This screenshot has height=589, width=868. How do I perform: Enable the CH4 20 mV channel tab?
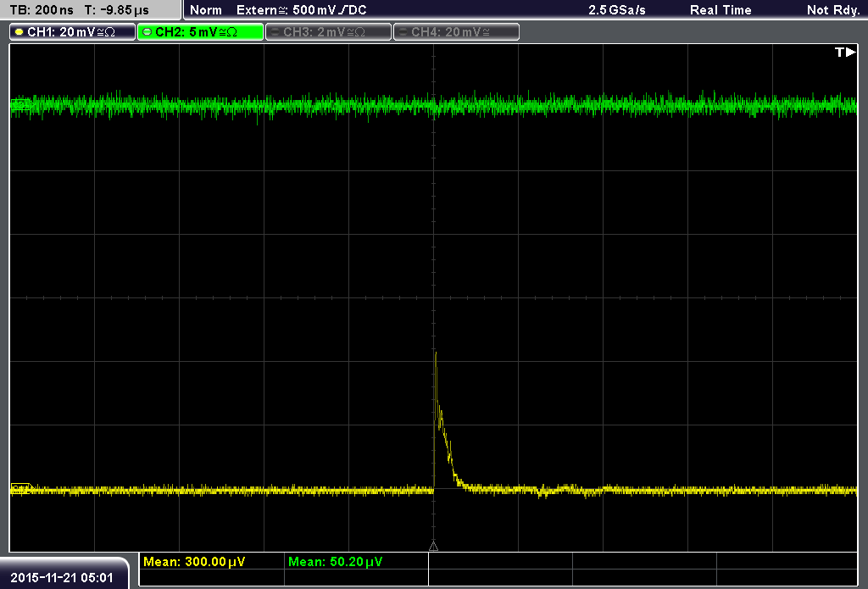(456, 32)
